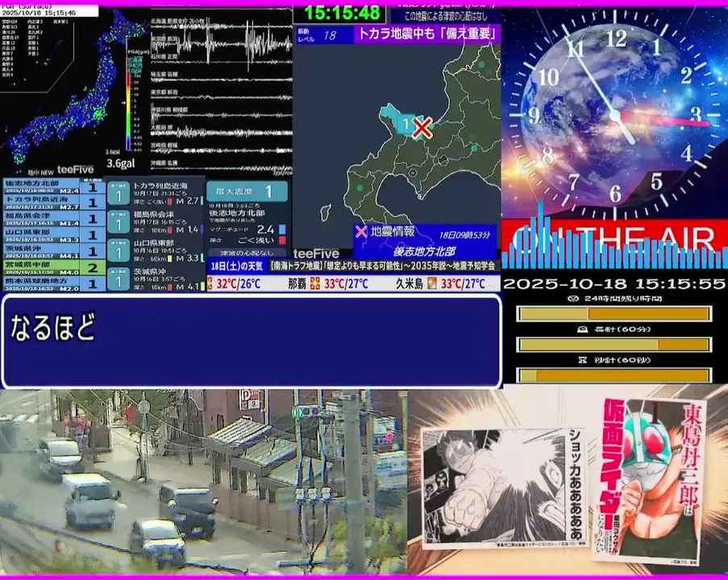Click the 地震情報 後志地方北部 banner
This screenshot has width=728, height=580.
(424, 242)
